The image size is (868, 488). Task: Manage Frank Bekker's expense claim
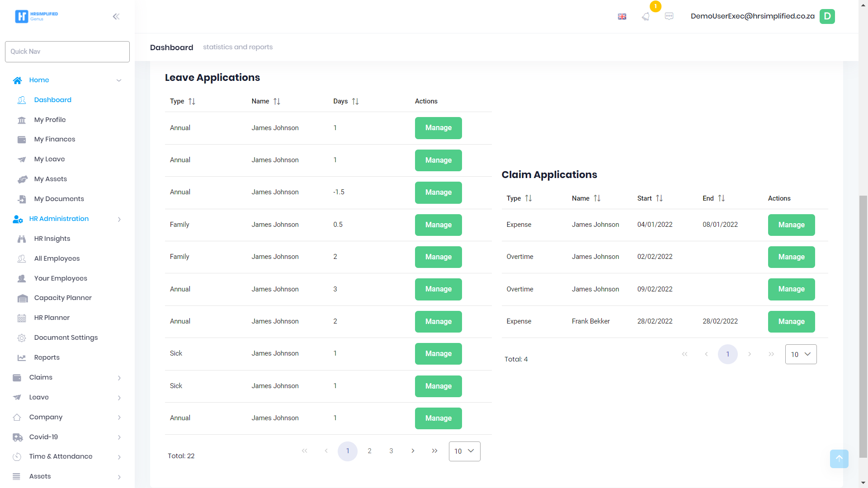[791, 321]
